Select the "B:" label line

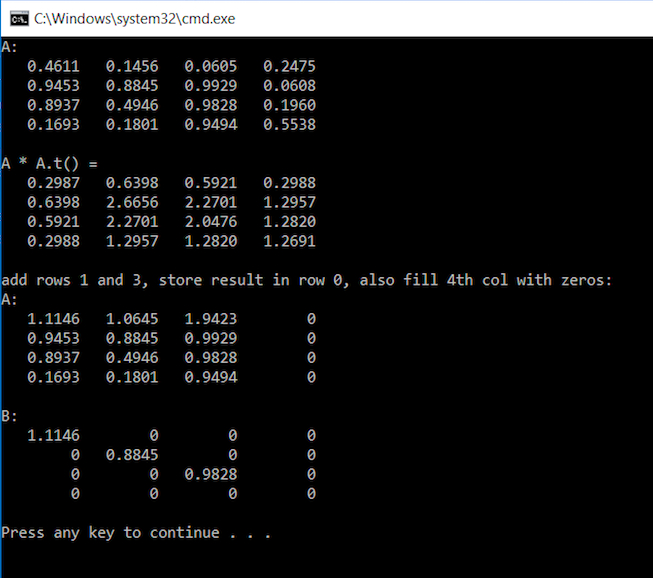click(9, 416)
